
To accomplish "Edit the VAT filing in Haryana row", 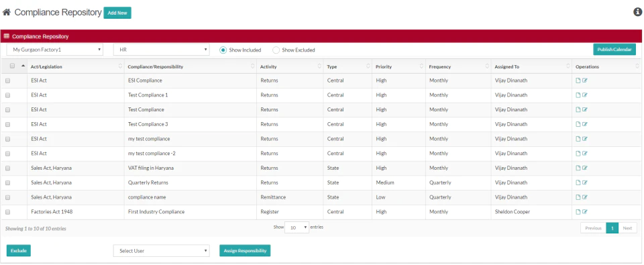I will click(585, 168).
